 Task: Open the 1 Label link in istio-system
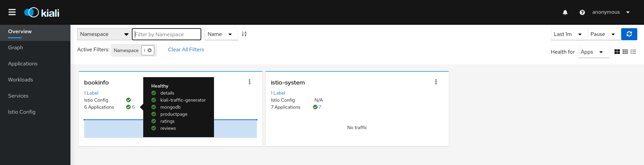(278, 93)
